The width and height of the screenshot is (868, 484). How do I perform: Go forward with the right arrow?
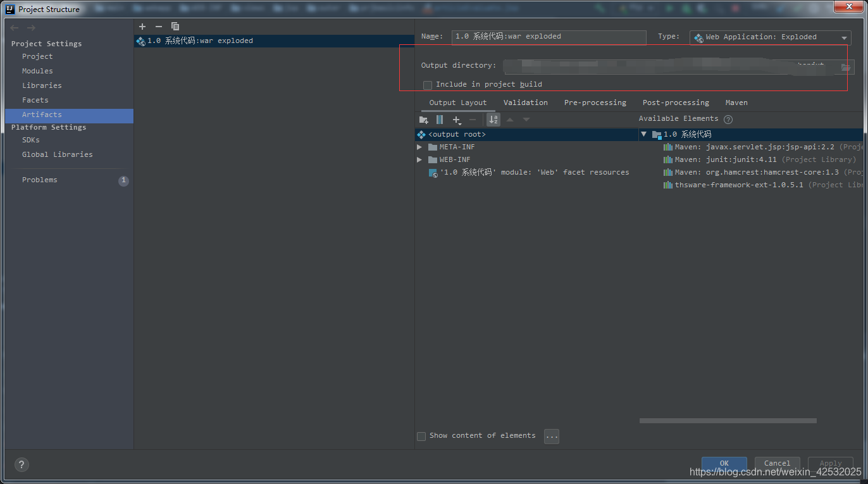point(31,28)
